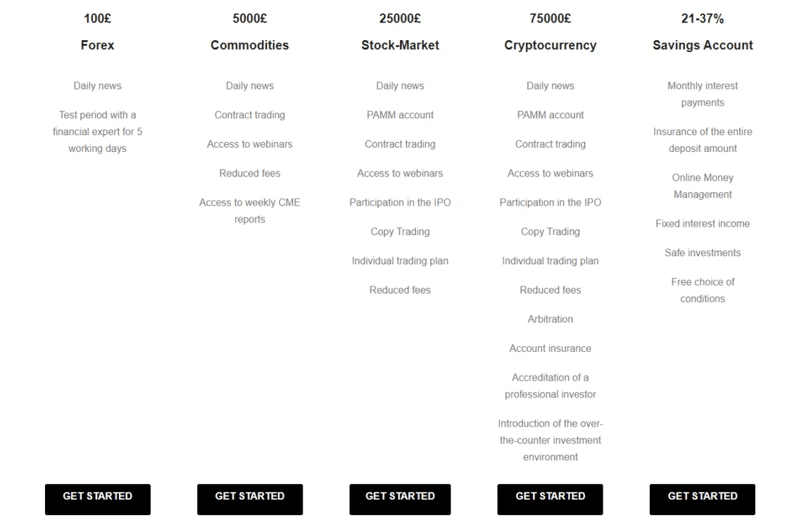Select the Cryptocurrency plan heading

coord(551,46)
